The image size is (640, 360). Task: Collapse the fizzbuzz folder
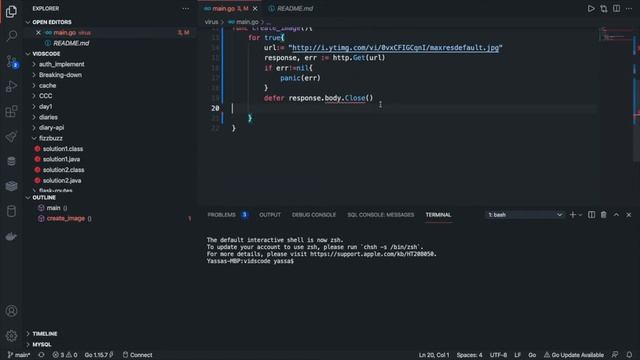tap(51, 138)
